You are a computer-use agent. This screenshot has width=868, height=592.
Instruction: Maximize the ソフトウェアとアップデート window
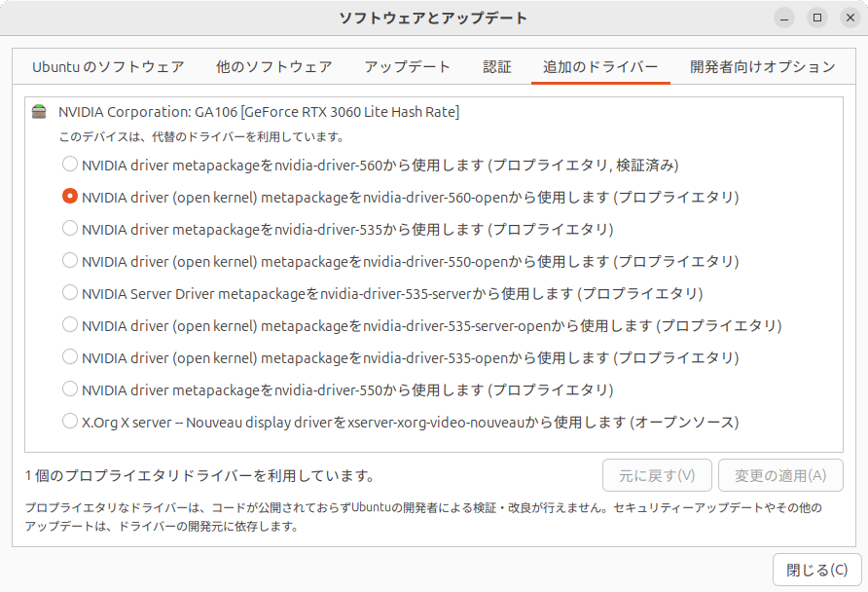(x=817, y=18)
